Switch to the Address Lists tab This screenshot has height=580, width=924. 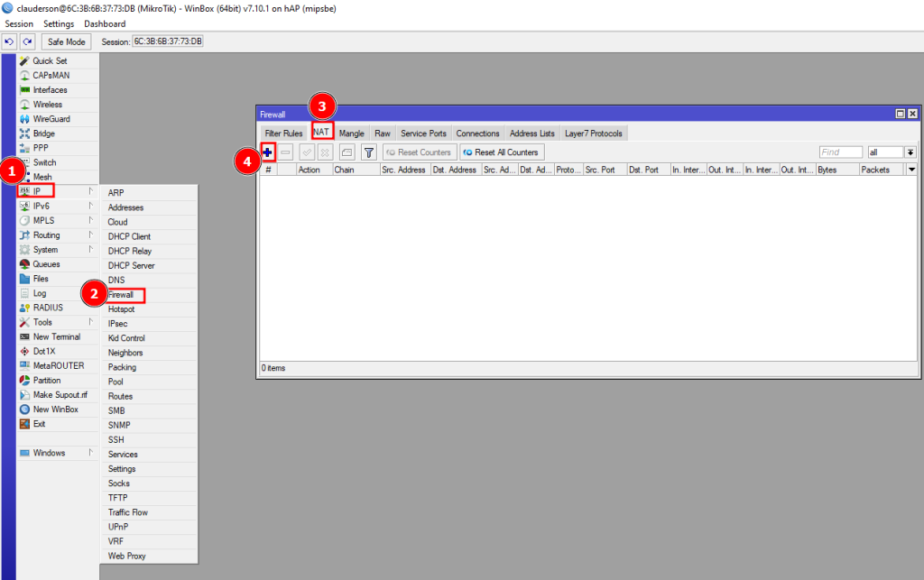(531, 133)
